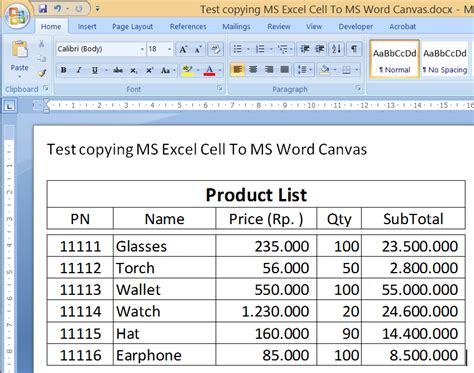
Task: Click the 23.500.000 subtotal cell
Action: coord(413,246)
